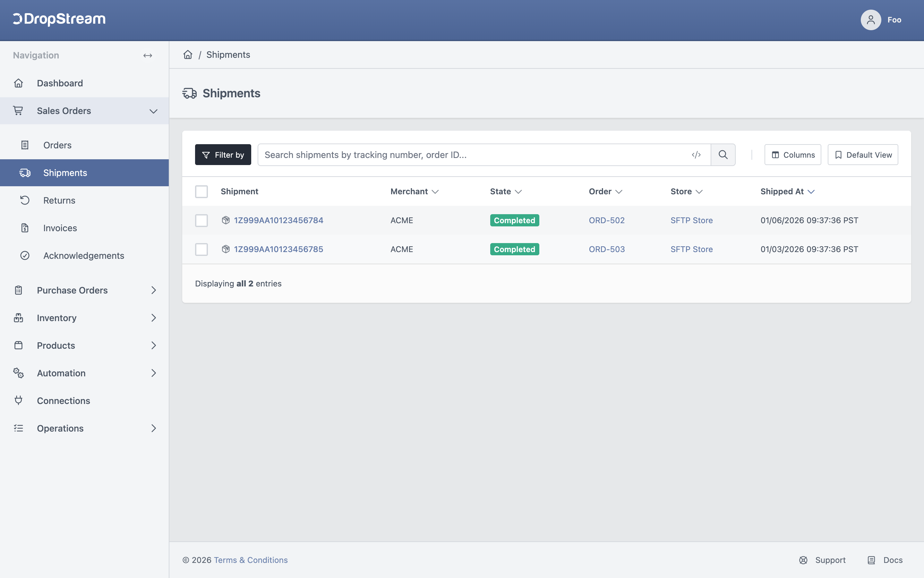Expand the Operations chevron
Image resolution: width=924 pixels, height=578 pixels.
pyautogui.click(x=153, y=428)
